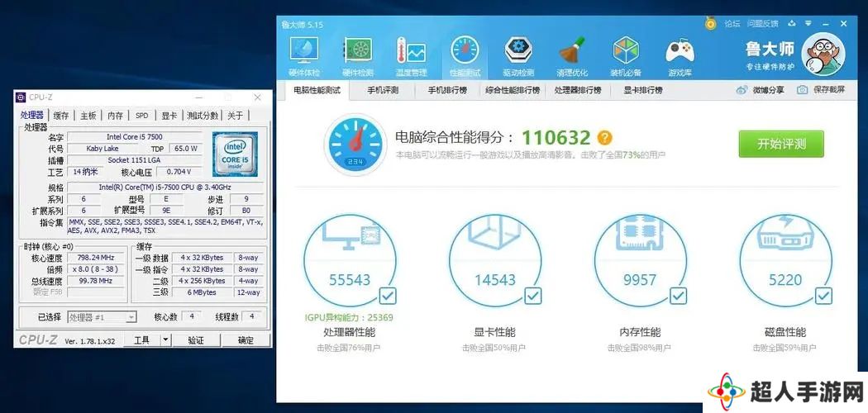Screen dimensions: 868x413
Task: Click the graphics score 14543
Action: click(x=495, y=280)
